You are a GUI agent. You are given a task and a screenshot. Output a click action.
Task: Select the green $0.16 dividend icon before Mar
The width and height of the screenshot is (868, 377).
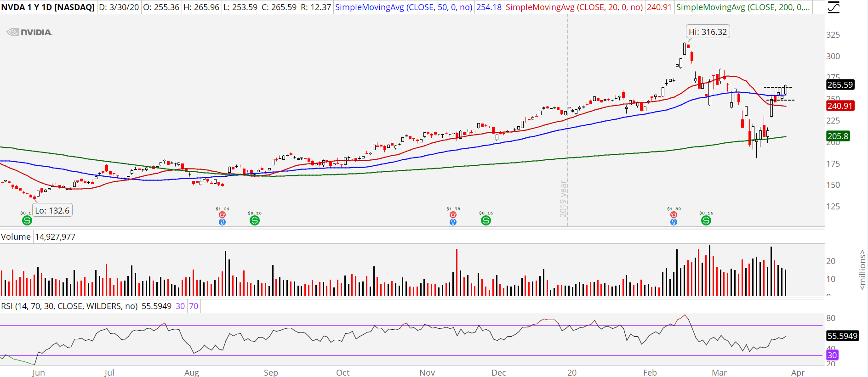coord(706,220)
